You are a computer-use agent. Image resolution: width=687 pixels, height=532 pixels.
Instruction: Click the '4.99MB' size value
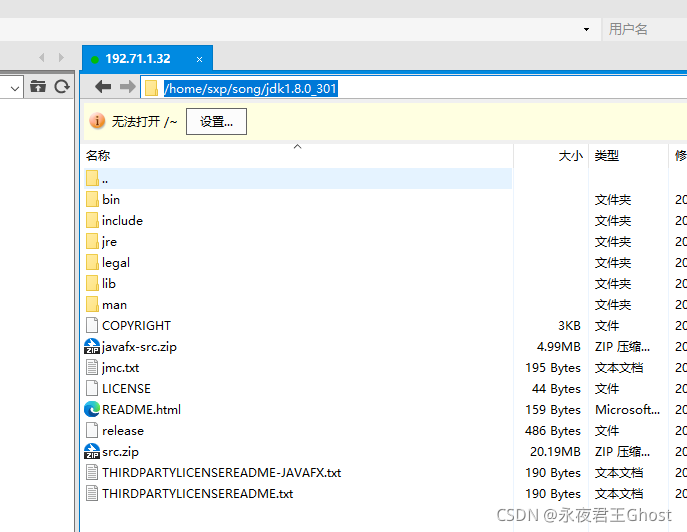tap(559, 347)
